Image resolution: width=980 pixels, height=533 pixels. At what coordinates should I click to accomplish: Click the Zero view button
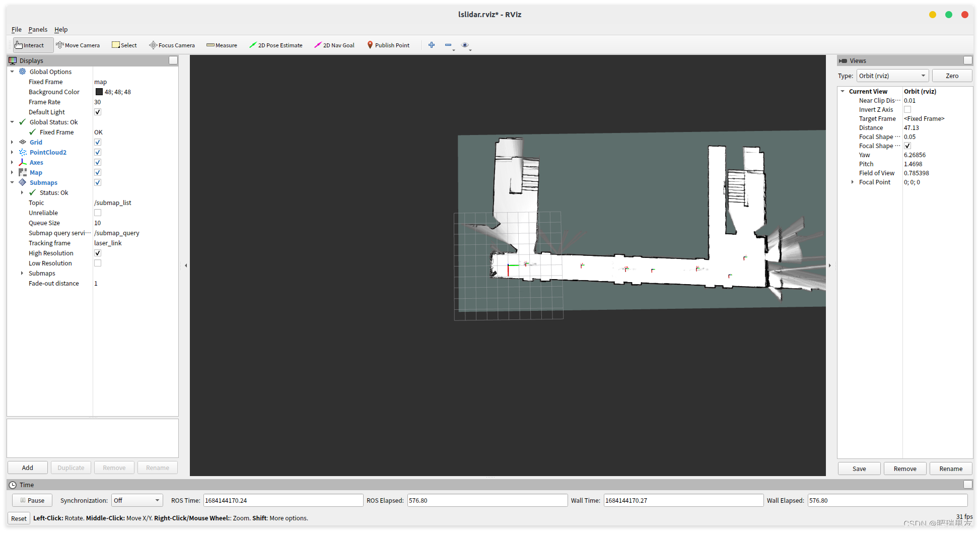(952, 76)
